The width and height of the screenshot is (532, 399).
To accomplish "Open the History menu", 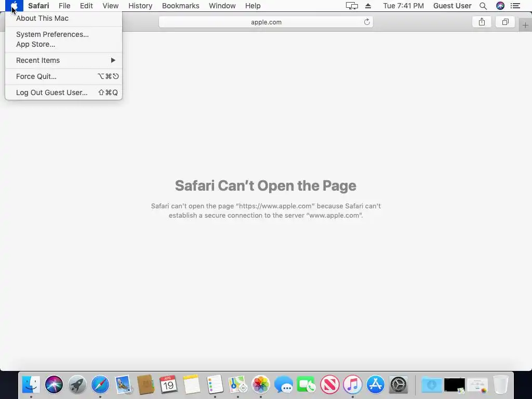I will 140,6.
